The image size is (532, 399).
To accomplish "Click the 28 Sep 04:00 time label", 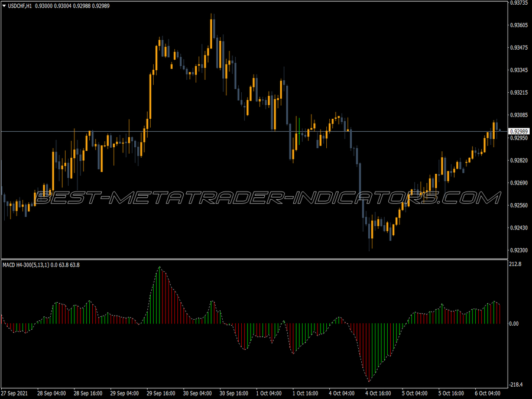I will [51, 393].
